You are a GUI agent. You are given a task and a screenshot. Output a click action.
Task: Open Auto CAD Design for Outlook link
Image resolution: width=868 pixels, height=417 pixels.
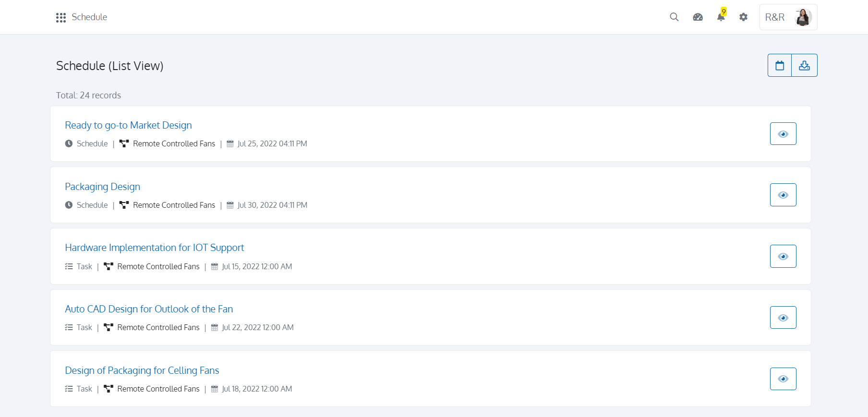pos(149,309)
